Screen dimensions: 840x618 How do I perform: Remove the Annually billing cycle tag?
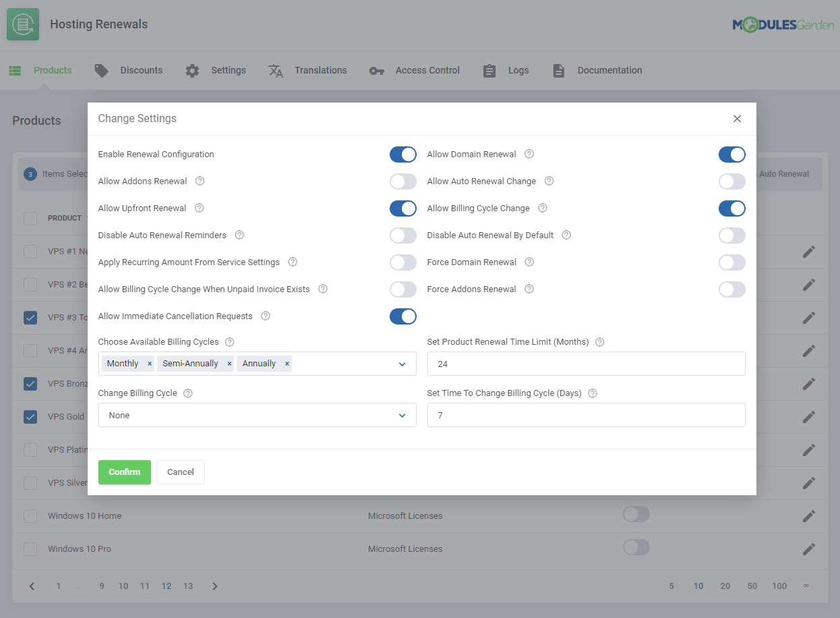point(287,364)
